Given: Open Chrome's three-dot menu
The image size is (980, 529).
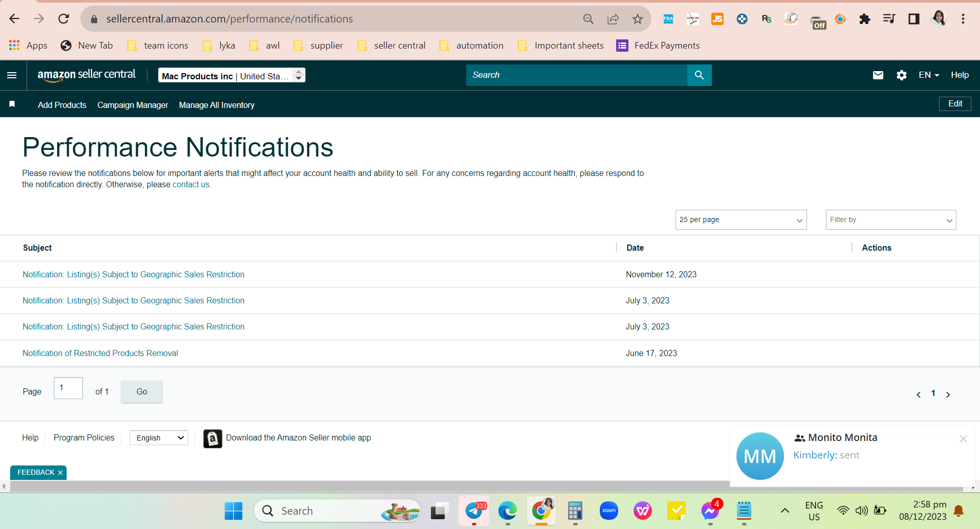Looking at the screenshot, I should (963, 19).
